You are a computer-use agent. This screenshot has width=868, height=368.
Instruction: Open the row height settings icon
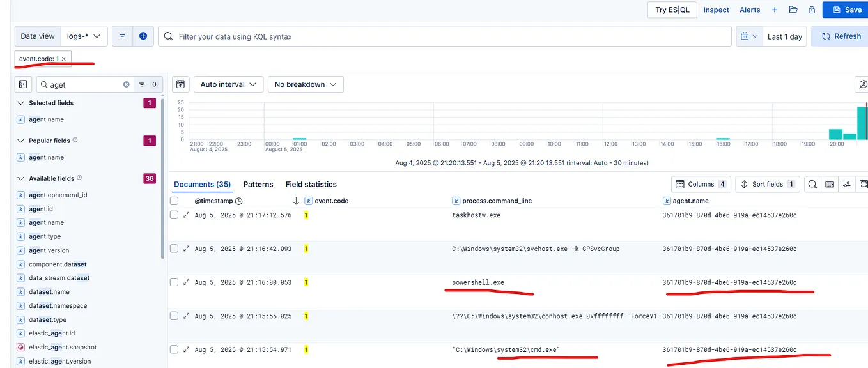click(x=846, y=184)
